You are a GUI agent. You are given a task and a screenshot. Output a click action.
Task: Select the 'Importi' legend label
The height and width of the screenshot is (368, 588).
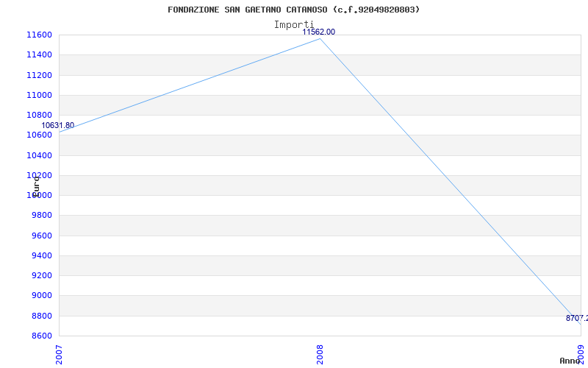coord(293,25)
